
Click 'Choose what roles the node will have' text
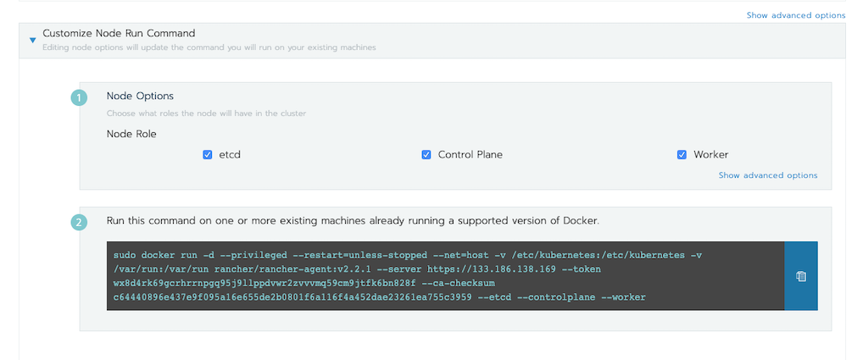207,114
